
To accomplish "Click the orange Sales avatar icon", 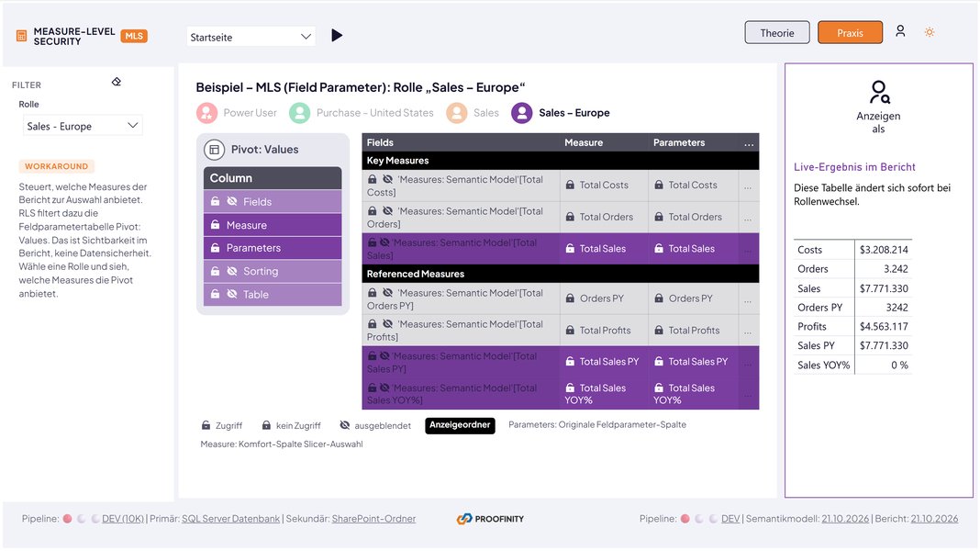I will coord(456,113).
